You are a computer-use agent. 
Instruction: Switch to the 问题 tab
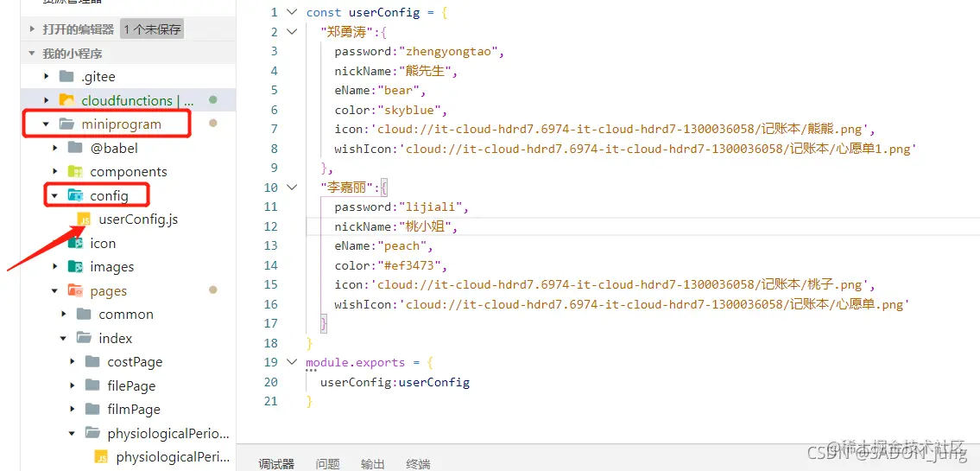coord(327,464)
